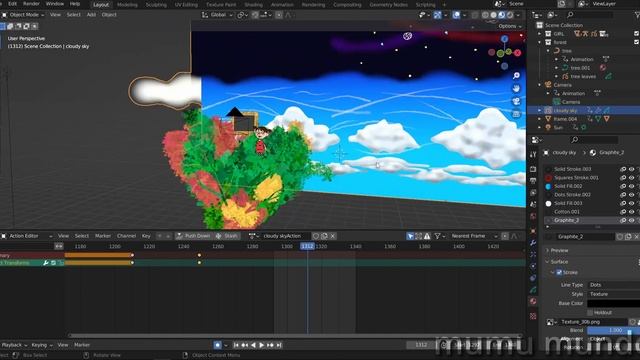This screenshot has height=360, width=640.
Task: Toggle Cotton.001 visibility eye
Action: (x=631, y=212)
